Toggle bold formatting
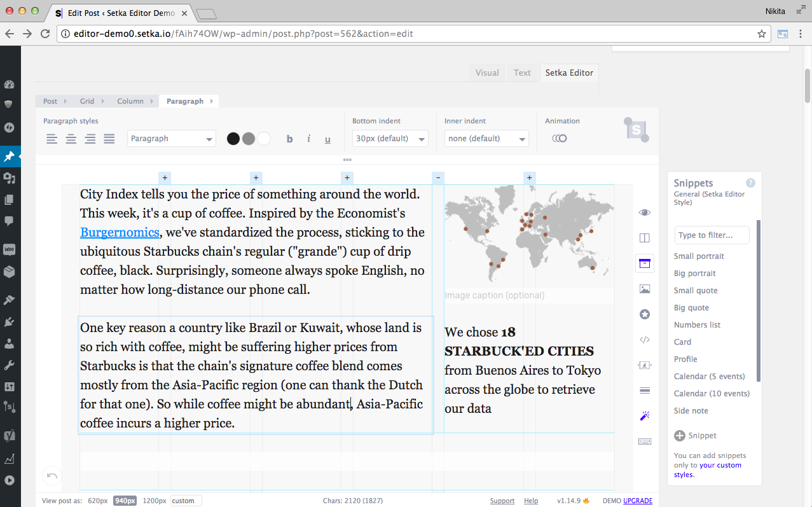Screen dimensions: 812x507 (290, 139)
